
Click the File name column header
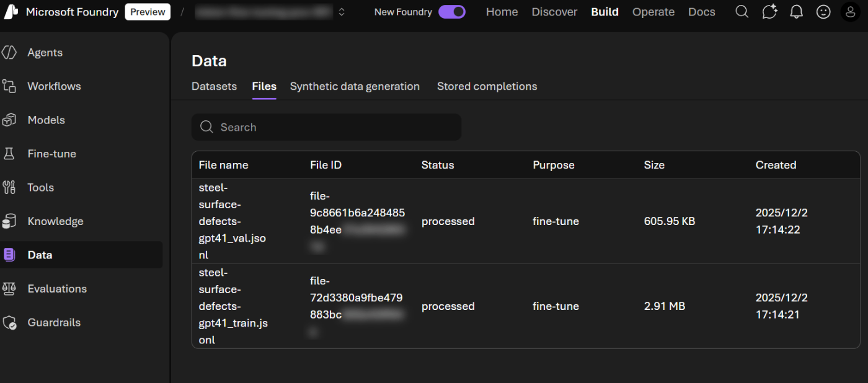(223, 165)
